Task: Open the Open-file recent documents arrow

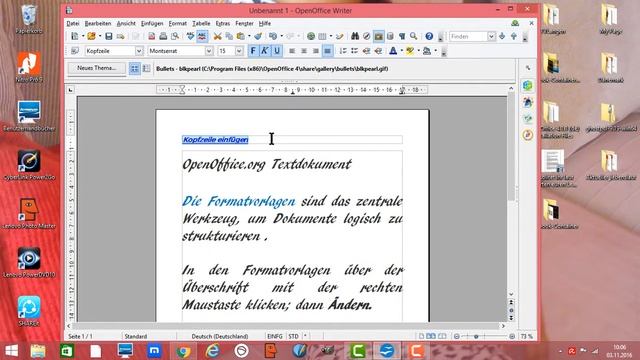Action: click(x=100, y=37)
